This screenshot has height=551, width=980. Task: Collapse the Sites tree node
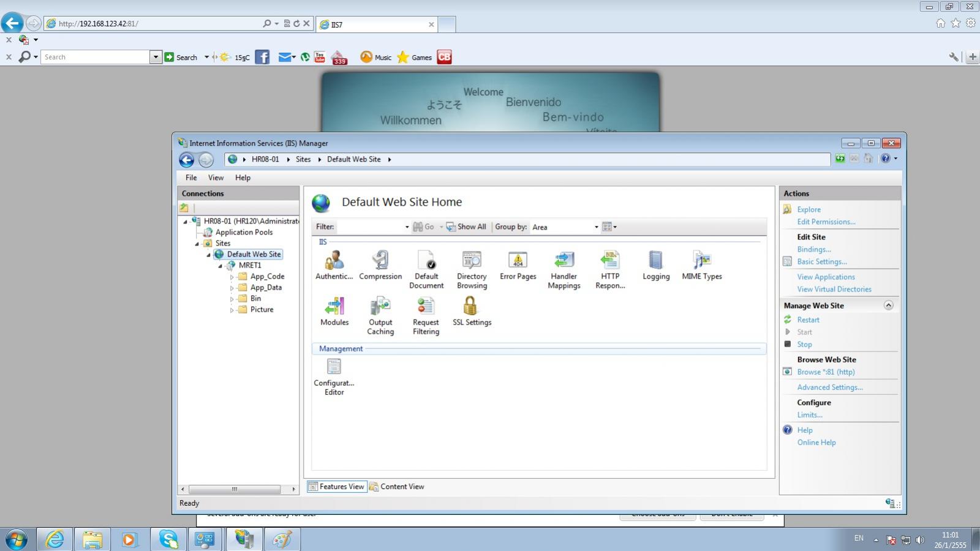[x=197, y=244]
